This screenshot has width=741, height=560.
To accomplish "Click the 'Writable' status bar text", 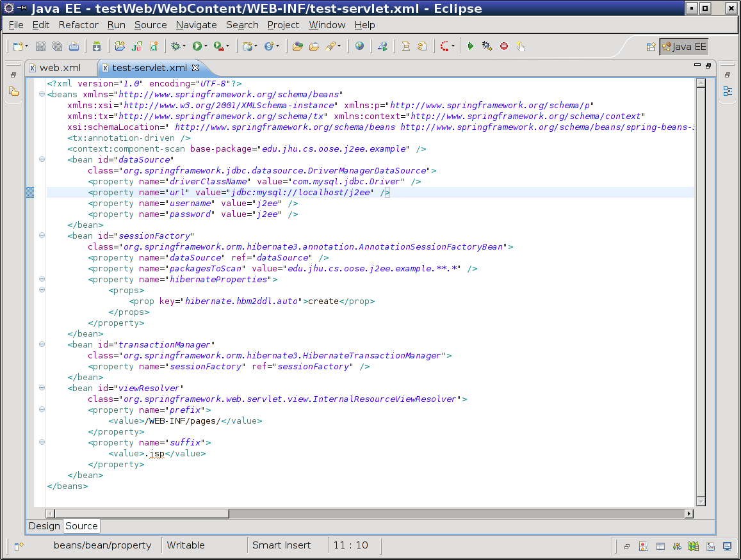I will 186,545.
